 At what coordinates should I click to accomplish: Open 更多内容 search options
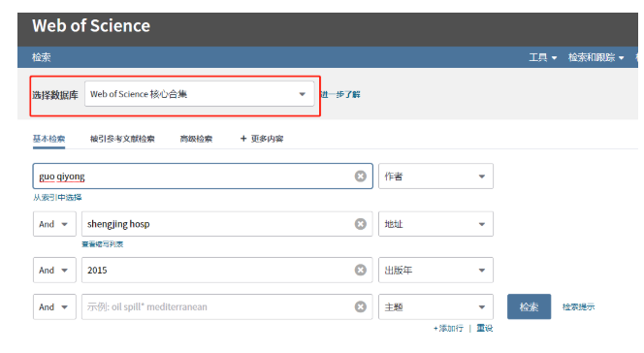click(x=262, y=139)
